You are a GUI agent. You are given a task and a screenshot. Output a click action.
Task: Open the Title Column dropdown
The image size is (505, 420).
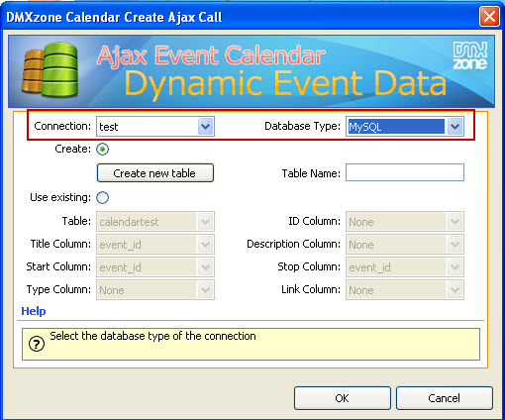coord(155,245)
